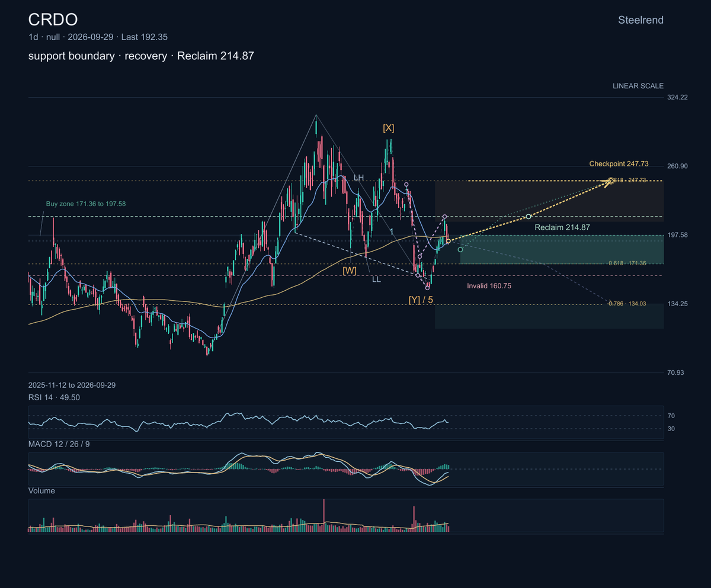Click the green buy zone shaded box
Screen dimensions: 711x588
tap(562, 249)
